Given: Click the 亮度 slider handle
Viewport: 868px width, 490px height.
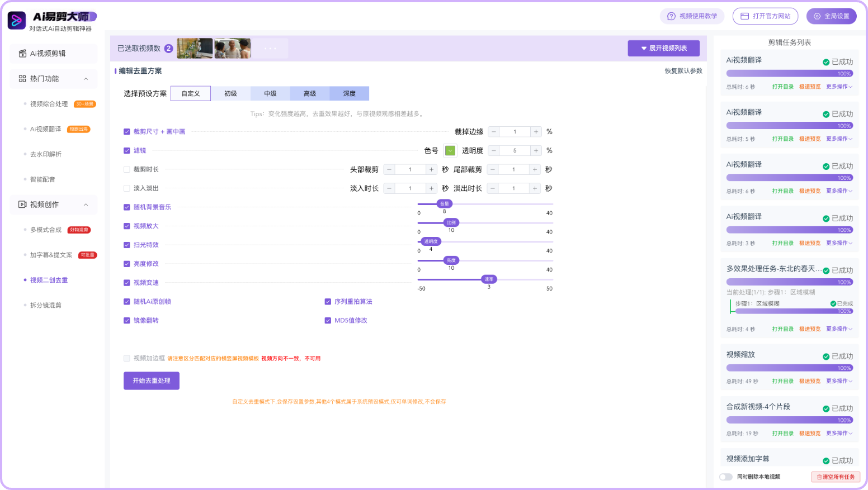Looking at the screenshot, I should tap(451, 260).
